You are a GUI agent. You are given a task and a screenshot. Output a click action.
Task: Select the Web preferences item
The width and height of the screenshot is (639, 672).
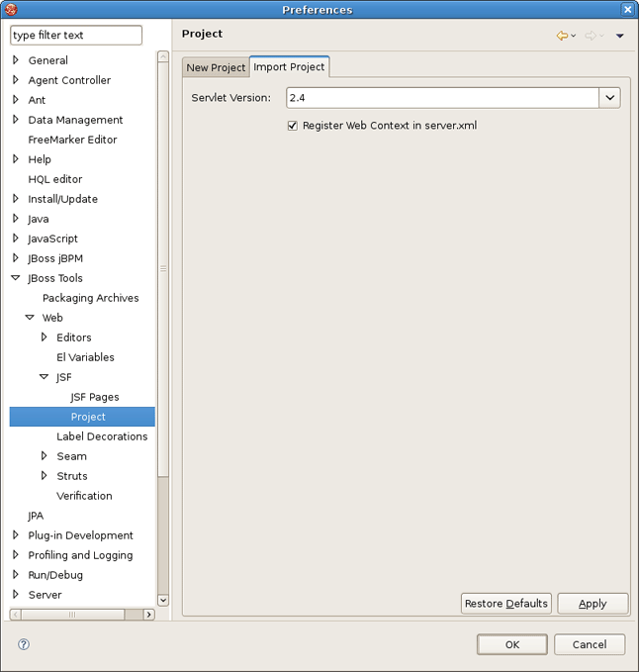(52, 318)
